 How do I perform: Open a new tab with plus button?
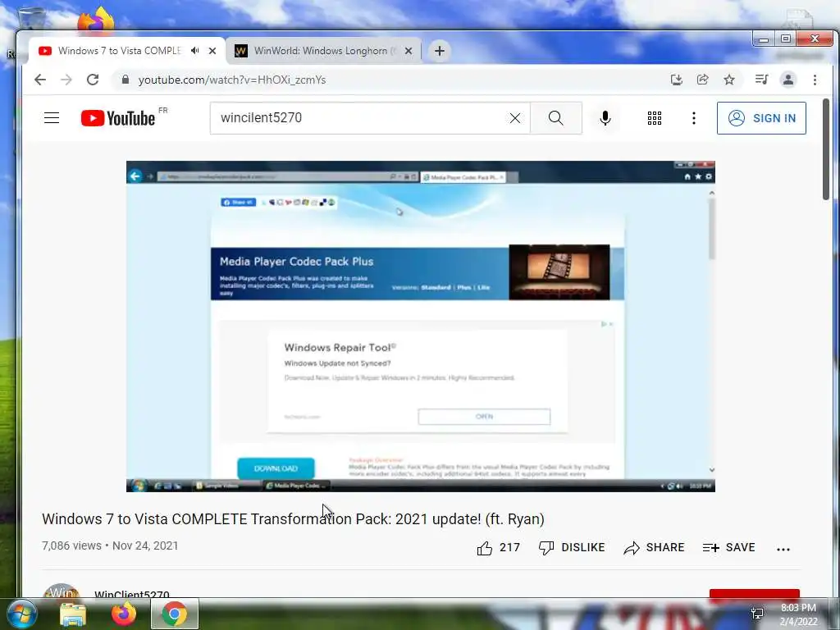(x=440, y=50)
